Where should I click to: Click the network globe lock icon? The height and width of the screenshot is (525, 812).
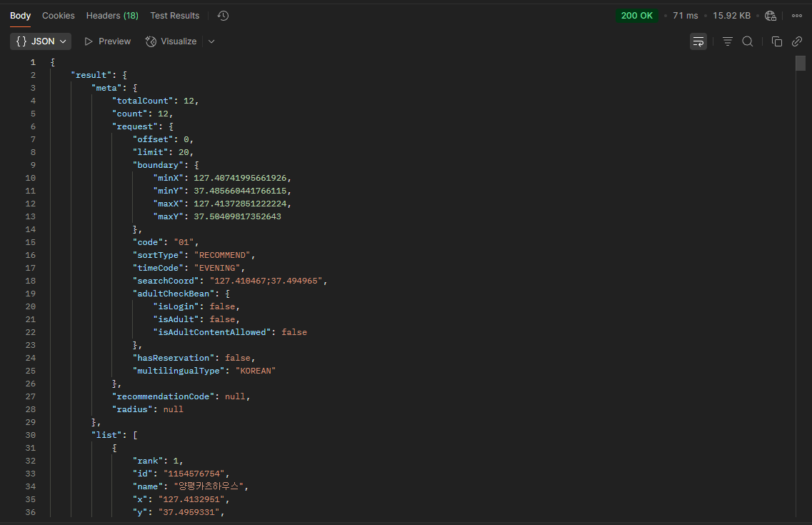[x=771, y=16]
